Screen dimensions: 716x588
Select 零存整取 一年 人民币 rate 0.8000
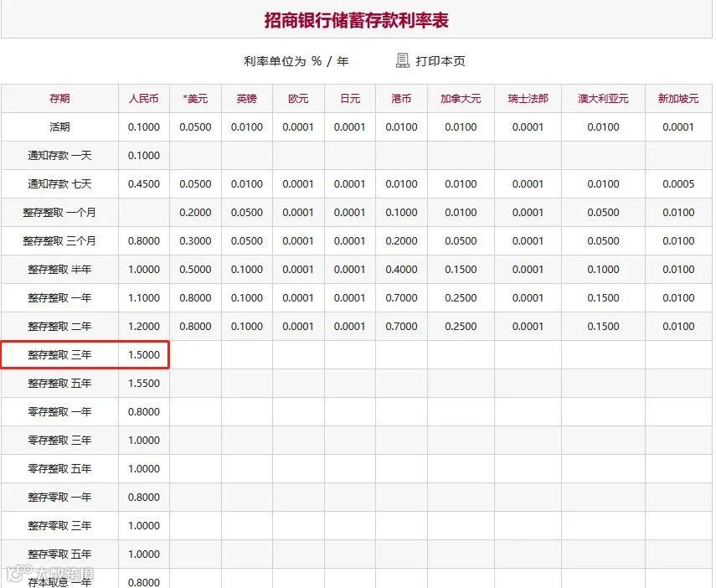pyautogui.click(x=144, y=411)
